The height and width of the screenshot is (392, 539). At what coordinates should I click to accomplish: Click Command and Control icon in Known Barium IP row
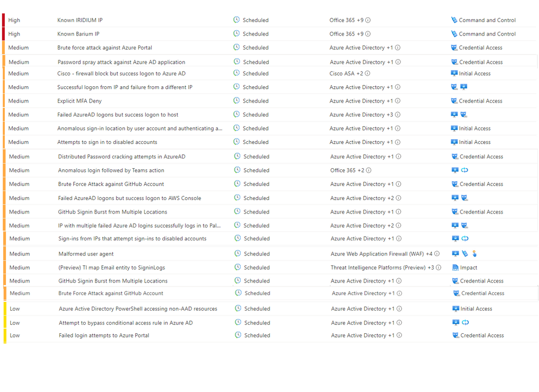click(454, 33)
